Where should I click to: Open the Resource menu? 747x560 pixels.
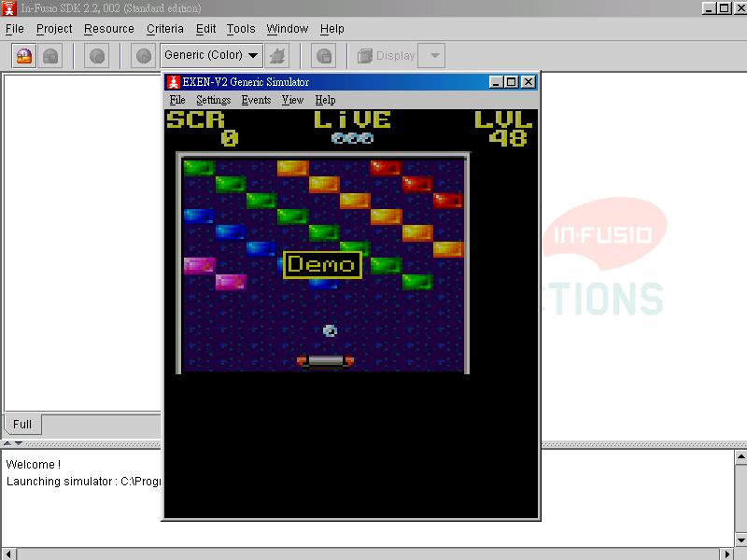point(109,29)
